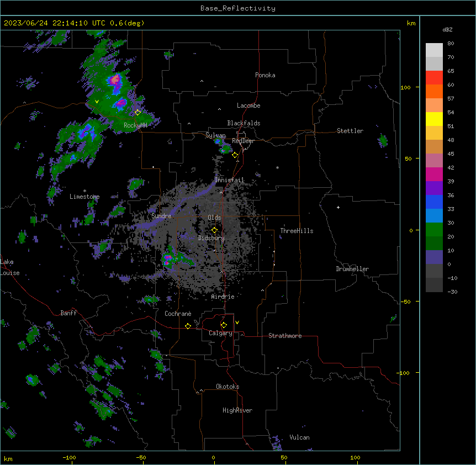The image size is (476, 465).
Task: Click the -50 tick on horizontal axis
Action: pyautogui.click(x=141, y=457)
